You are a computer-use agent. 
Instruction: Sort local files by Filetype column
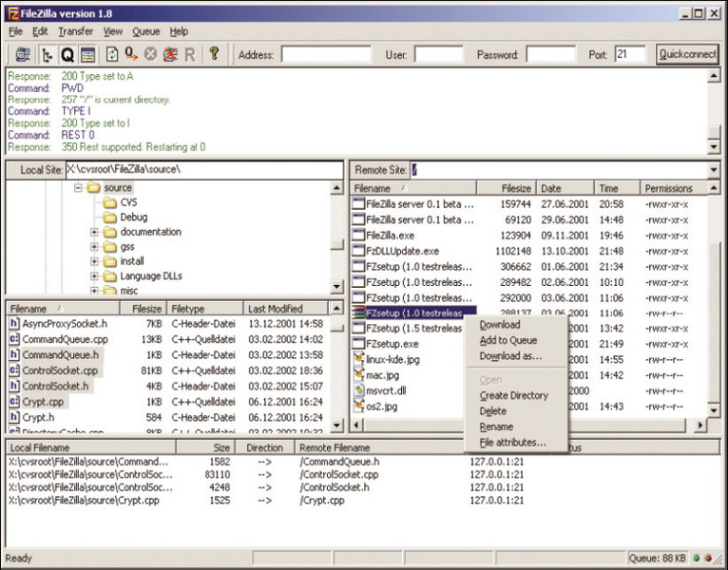(204, 309)
